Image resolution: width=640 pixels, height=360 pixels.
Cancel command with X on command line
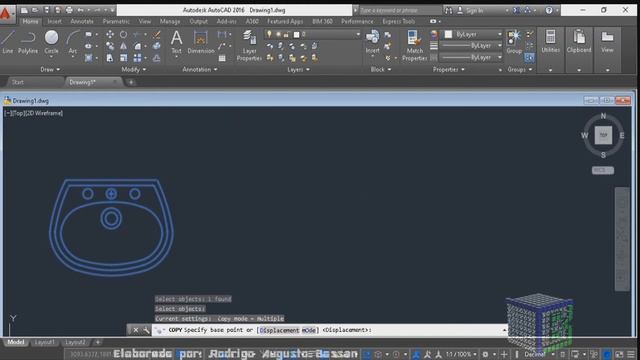pyautogui.click(x=135, y=330)
